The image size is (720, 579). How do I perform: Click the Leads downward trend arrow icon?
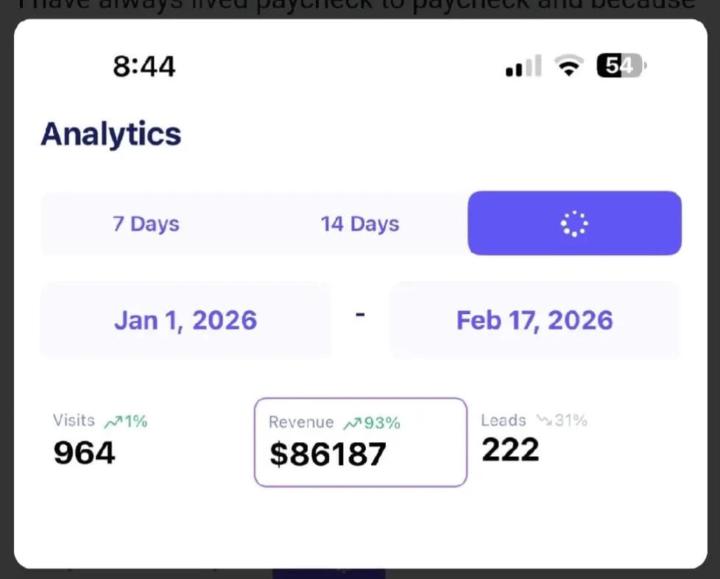pyautogui.click(x=543, y=420)
